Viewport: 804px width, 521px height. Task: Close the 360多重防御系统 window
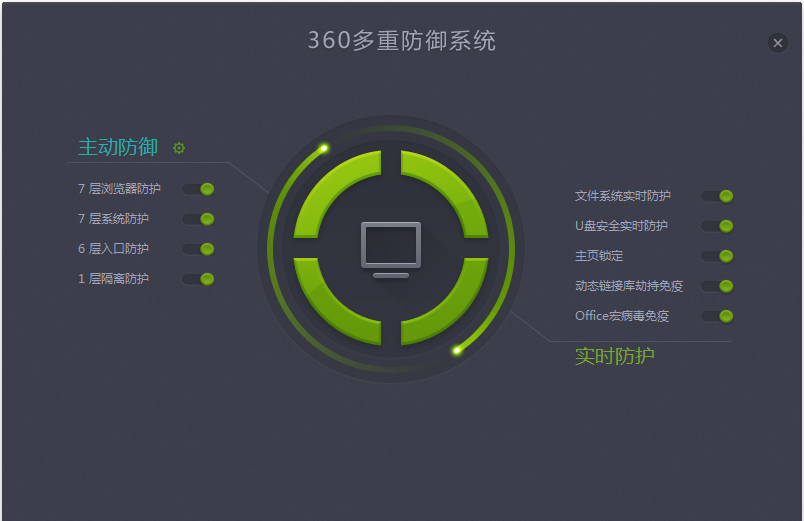(x=778, y=43)
